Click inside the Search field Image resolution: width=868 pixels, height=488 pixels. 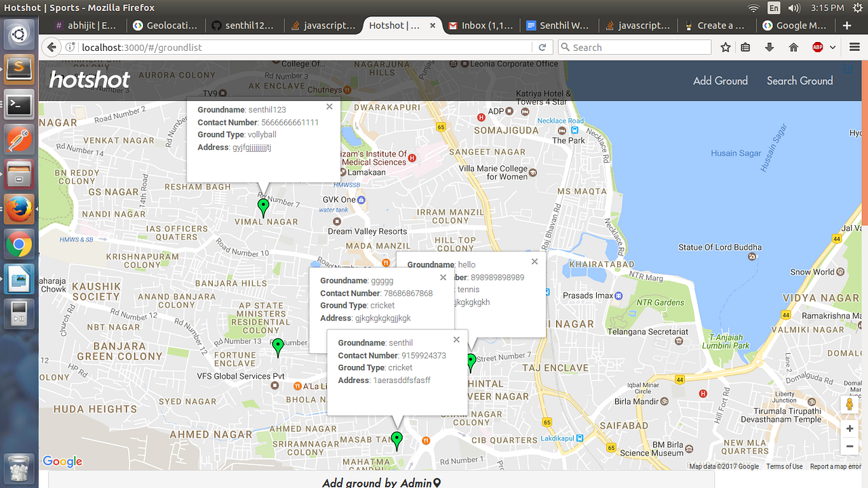coord(634,47)
